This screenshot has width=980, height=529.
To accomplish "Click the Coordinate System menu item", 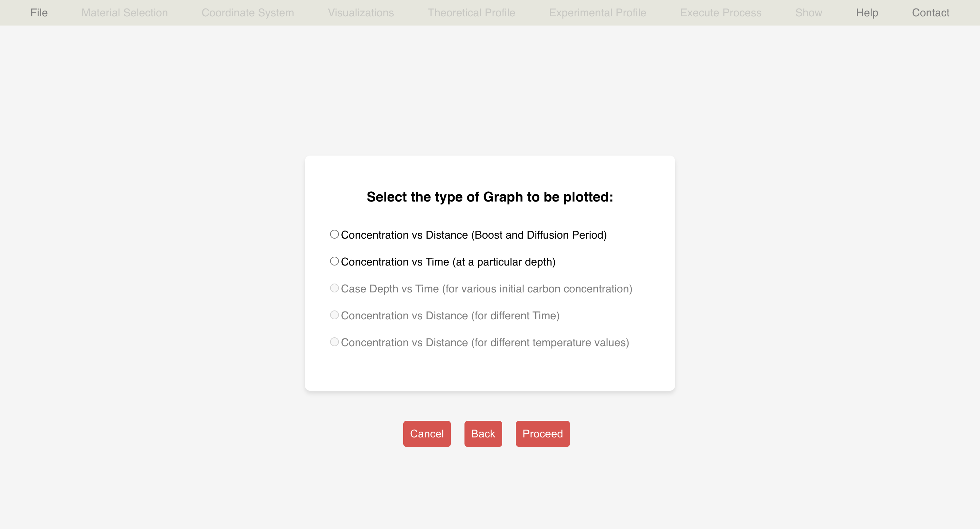I will [x=248, y=13].
